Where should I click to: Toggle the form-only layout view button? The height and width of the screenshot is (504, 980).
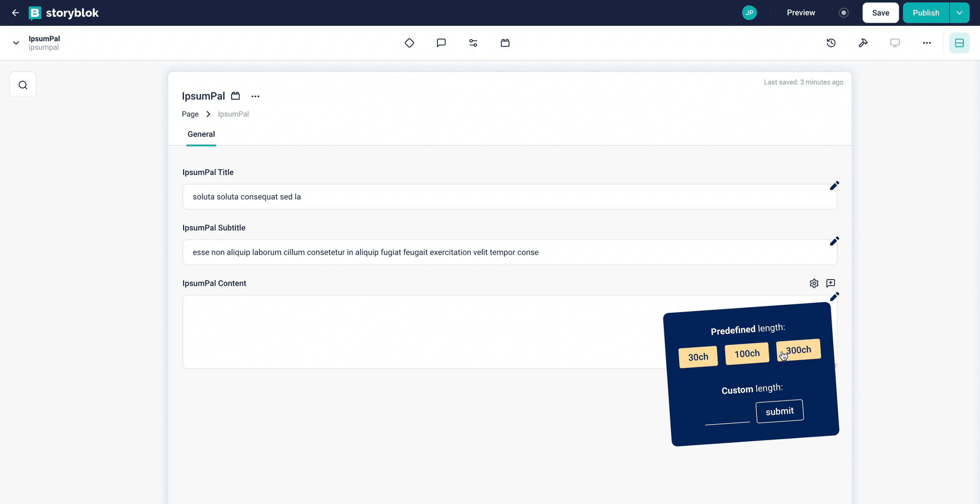959,43
